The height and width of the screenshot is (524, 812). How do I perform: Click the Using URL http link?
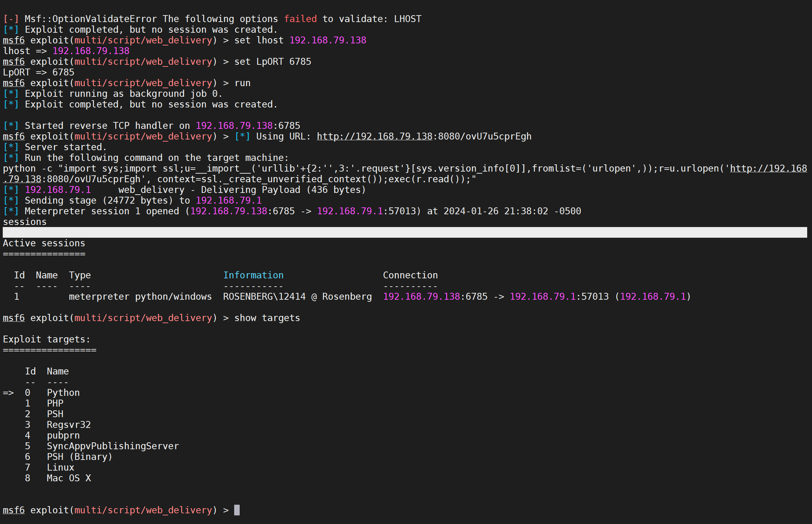[374, 136]
